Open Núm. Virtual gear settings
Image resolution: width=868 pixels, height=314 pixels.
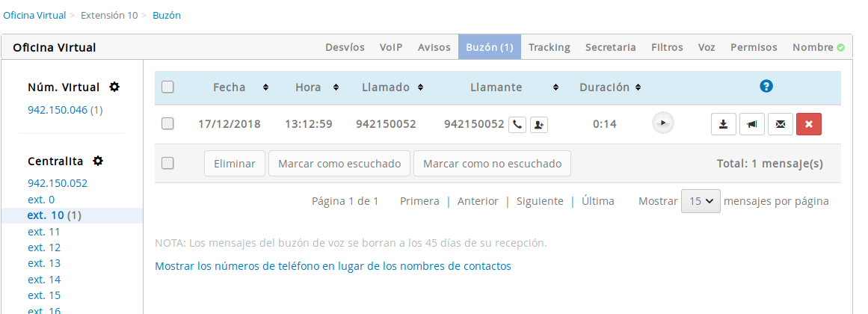click(x=114, y=87)
